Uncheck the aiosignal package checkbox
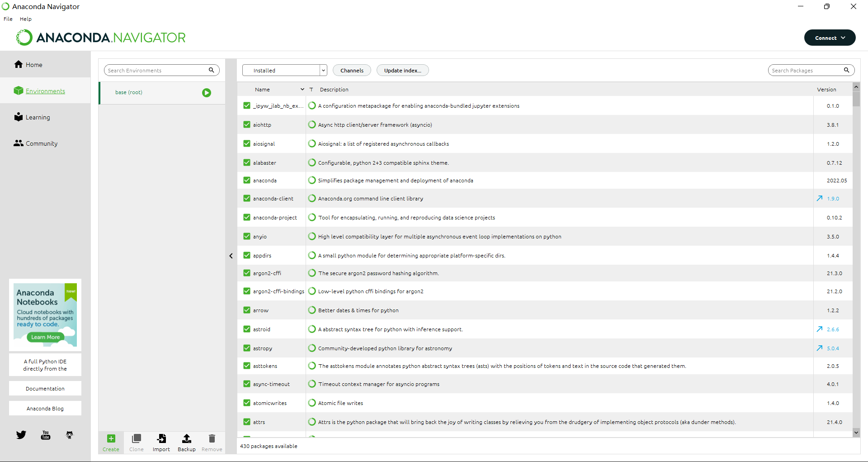 click(247, 143)
